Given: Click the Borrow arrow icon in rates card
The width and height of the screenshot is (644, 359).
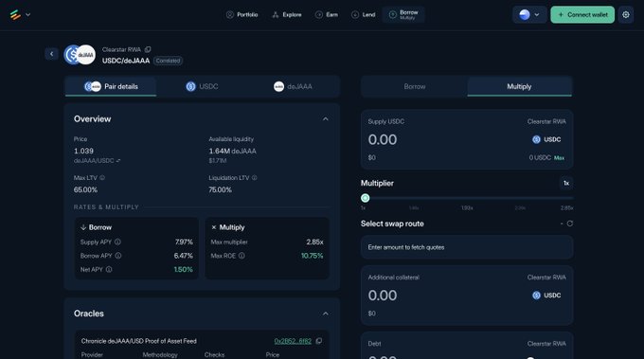Looking at the screenshot, I should tap(83, 227).
